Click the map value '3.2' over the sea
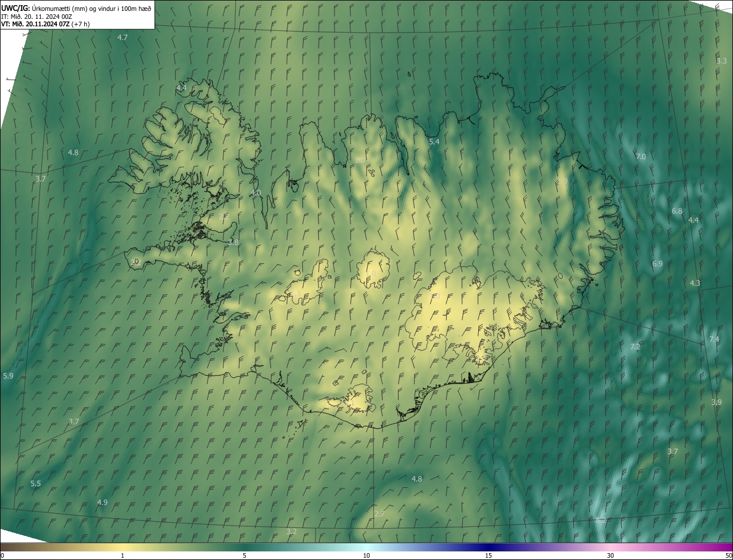Viewport: 733px width, 560px height. click(x=291, y=531)
